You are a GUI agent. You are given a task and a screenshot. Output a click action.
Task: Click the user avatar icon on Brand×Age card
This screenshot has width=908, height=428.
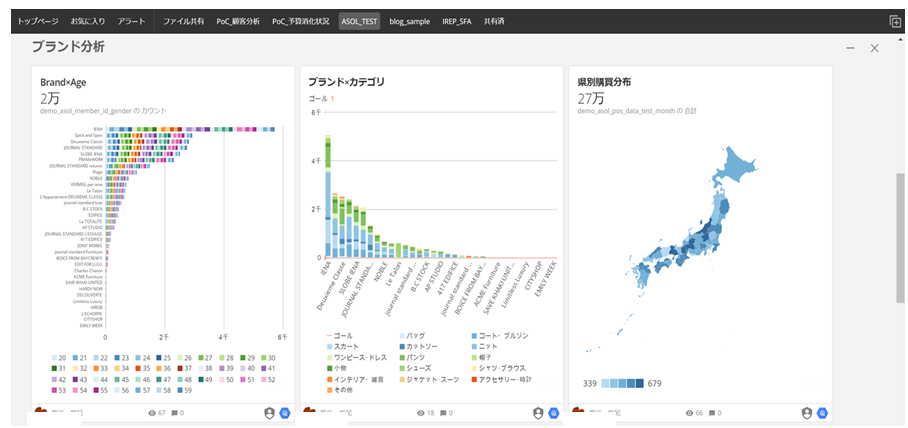(268, 412)
